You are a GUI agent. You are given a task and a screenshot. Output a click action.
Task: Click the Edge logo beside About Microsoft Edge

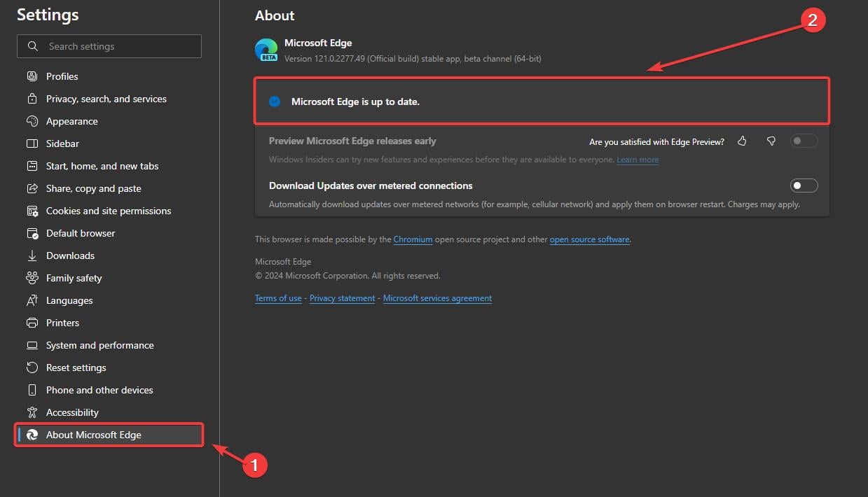click(32, 435)
